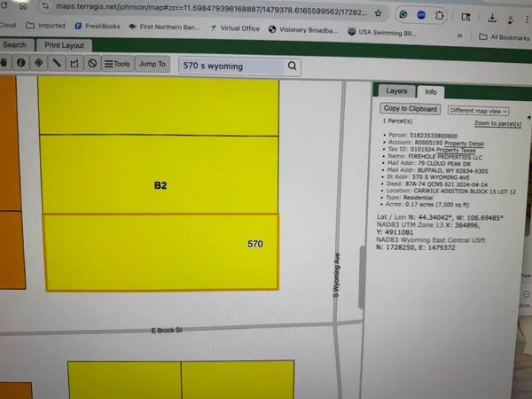Screen dimensions: 532x399
Task: Expand the Different map view dropdown
Action: tap(479, 111)
